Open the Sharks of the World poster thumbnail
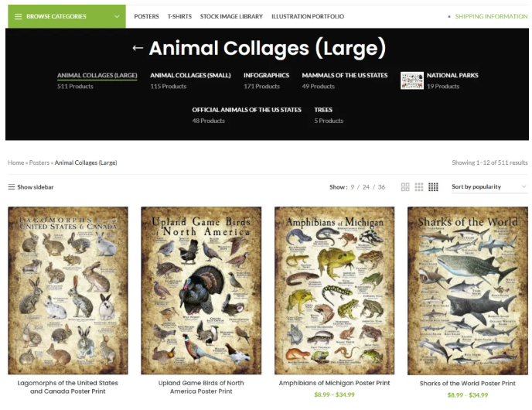The width and height of the screenshot is (532, 410). 468,291
